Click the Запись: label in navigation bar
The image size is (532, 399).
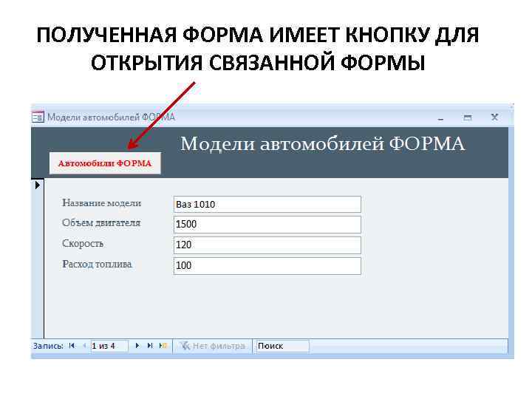point(48,346)
